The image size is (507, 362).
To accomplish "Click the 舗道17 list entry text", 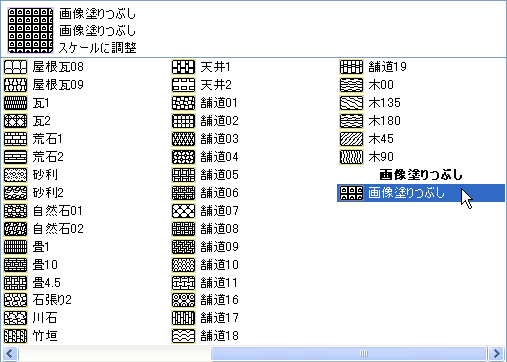I will click(x=219, y=318).
